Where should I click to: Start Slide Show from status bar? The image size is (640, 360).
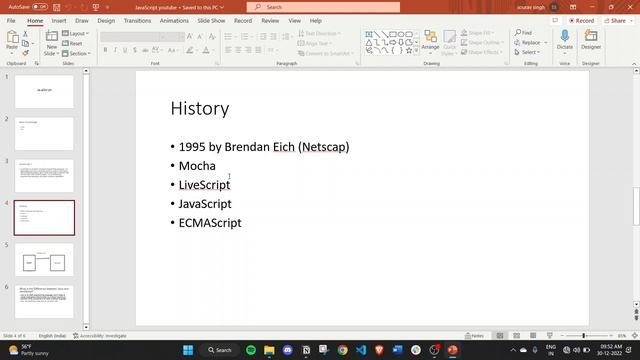tap(549, 336)
